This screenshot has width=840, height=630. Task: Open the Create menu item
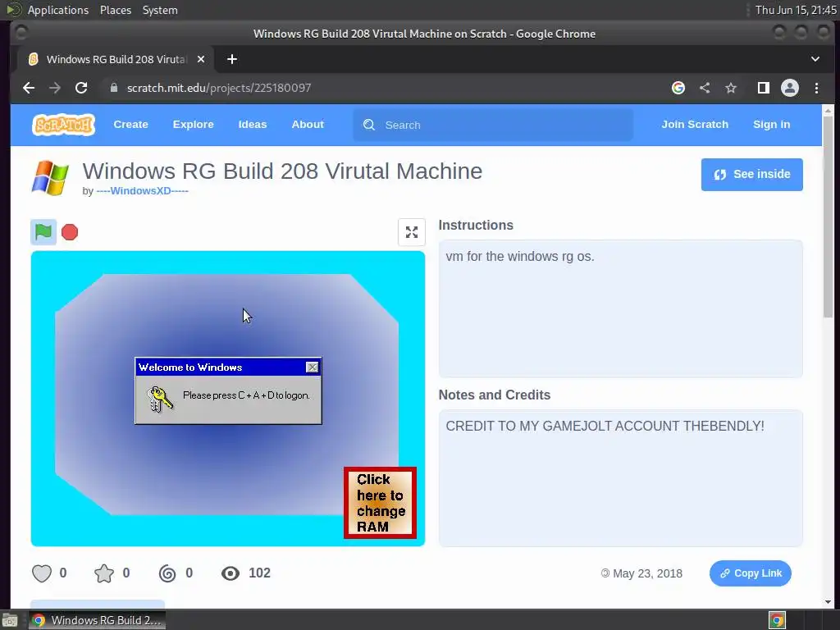130,125
